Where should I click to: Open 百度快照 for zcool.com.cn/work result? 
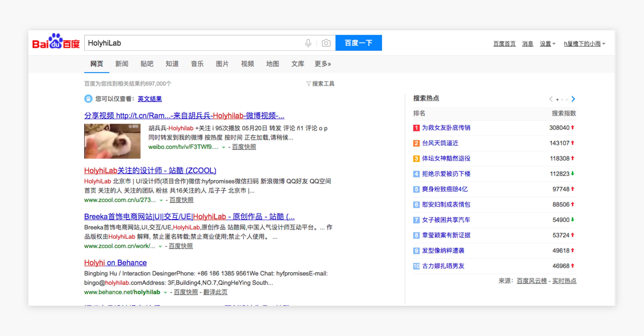pyautogui.click(x=181, y=246)
